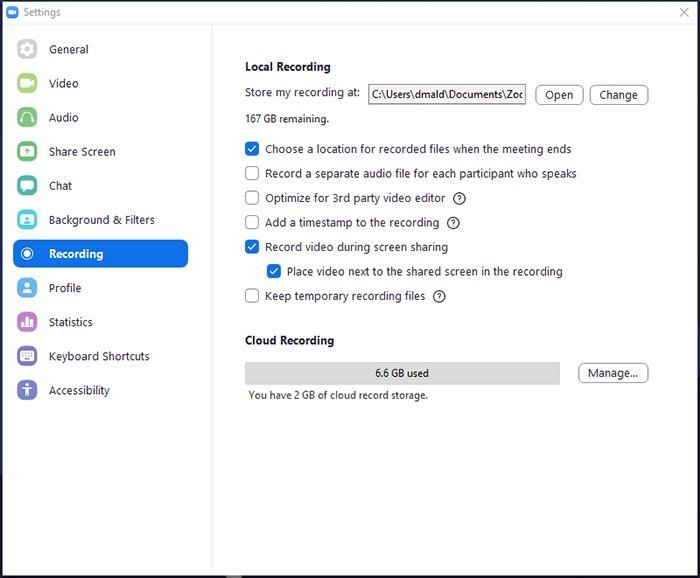Click the Keyboard Shortcuts icon
The width and height of the screenshot is (700, 578).
27,356
